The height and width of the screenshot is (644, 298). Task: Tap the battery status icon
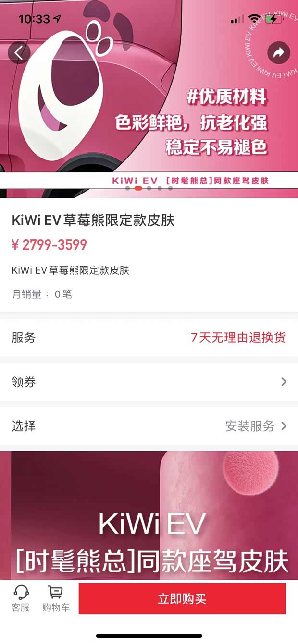tap(274, 19)
